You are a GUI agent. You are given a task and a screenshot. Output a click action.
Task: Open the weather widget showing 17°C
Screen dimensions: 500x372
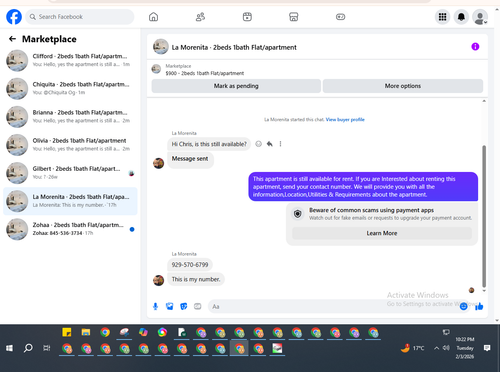click(413, 348)
